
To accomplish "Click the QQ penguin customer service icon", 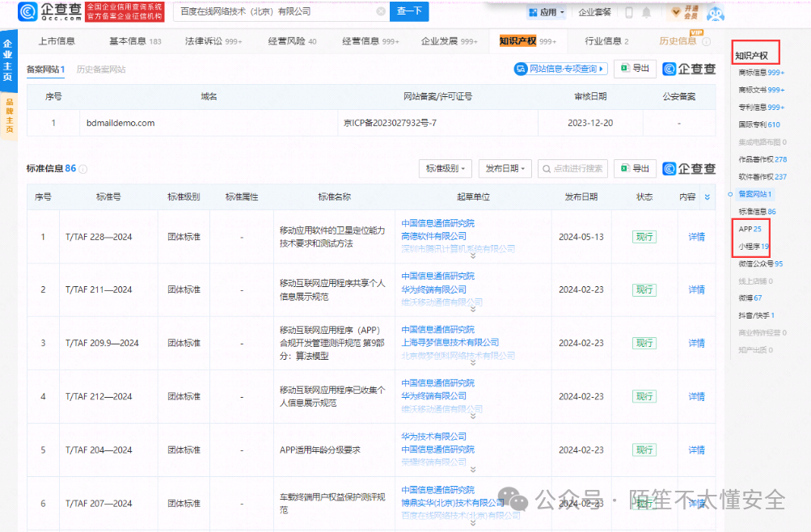I will (x=715, y=14).
